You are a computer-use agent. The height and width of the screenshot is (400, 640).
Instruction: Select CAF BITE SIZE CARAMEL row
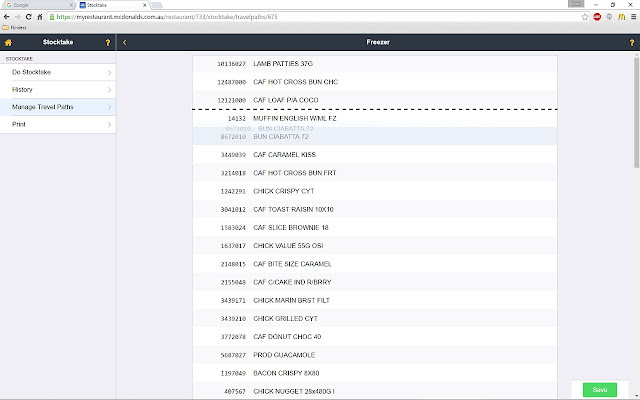click(375, 264)
